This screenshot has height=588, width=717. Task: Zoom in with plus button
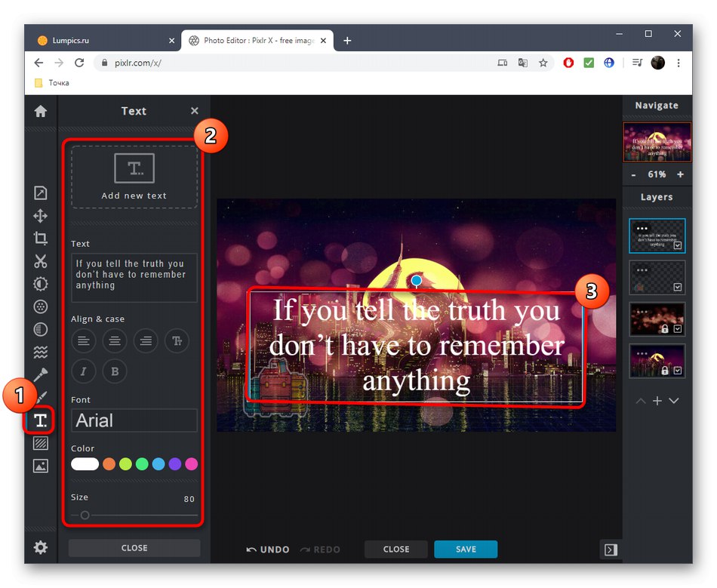point(681,174)
